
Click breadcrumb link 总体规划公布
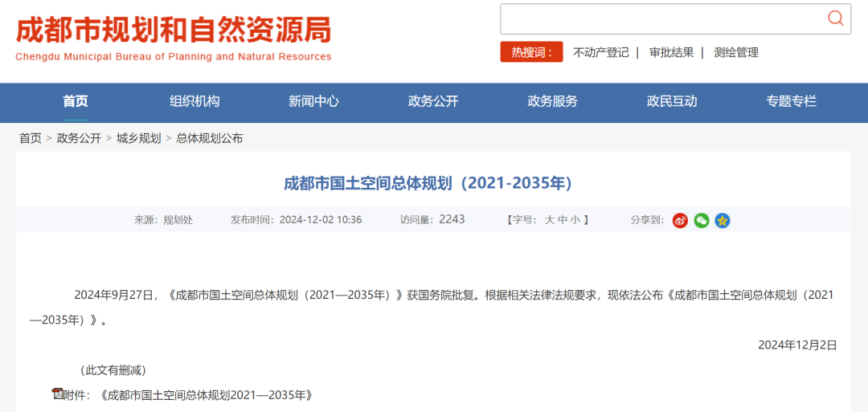[x=209, y=138]
